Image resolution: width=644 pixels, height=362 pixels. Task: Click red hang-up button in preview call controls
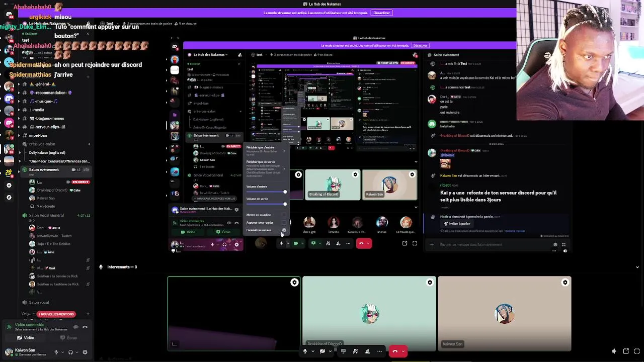point(361,243)
